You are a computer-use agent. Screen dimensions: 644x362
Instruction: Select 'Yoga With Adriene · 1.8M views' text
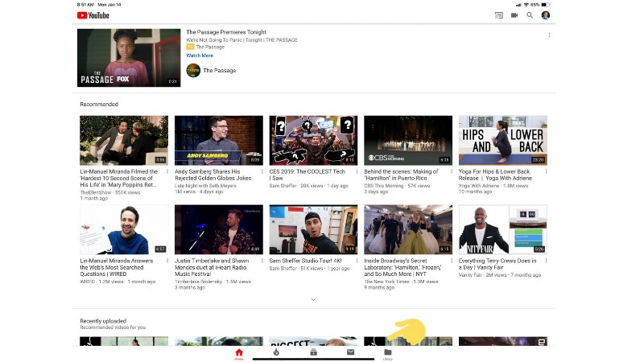494,186
